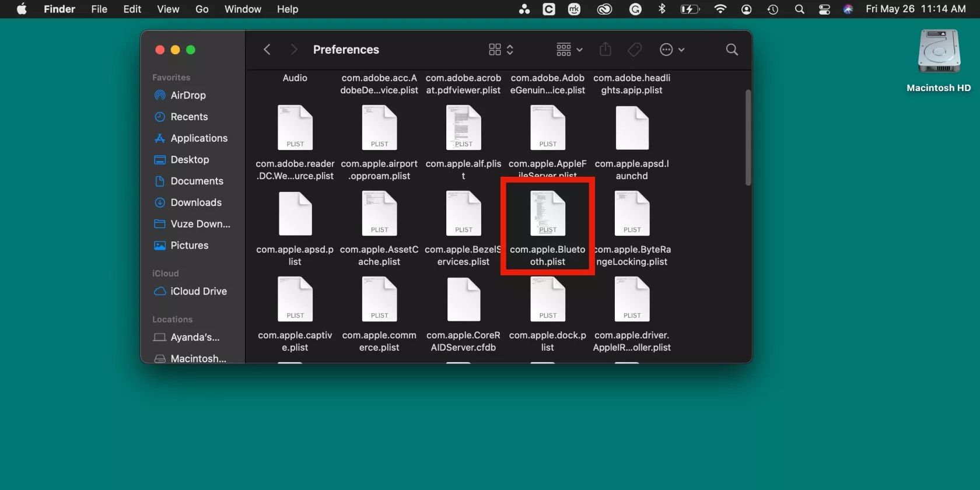Select the com.apple.Bluetooth.plist file

(547, 215)
